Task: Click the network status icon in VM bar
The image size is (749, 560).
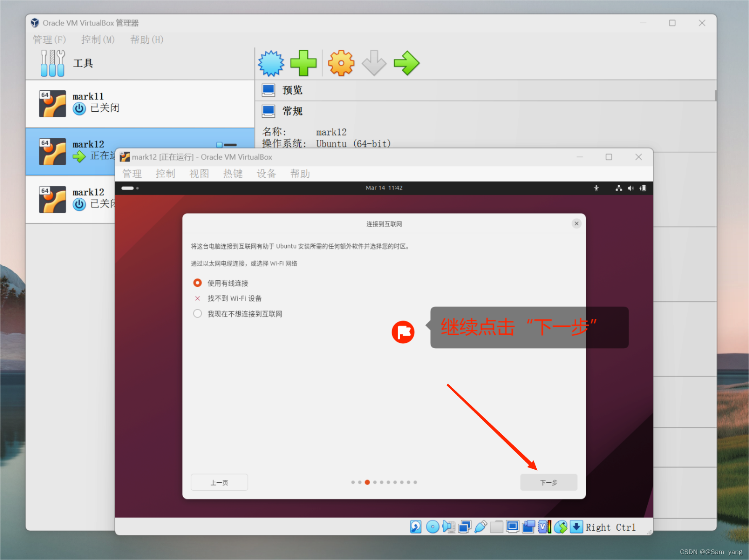Action: coord(464,526)
